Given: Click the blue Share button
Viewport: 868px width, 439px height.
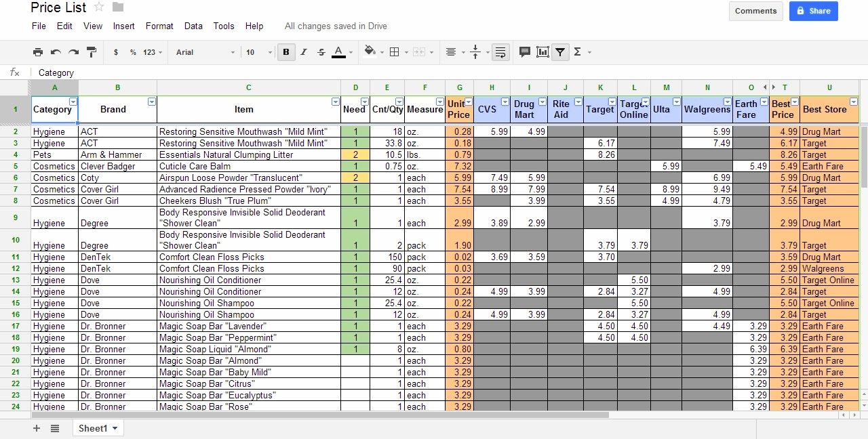Looking at the screenshot, I should 814,11.
